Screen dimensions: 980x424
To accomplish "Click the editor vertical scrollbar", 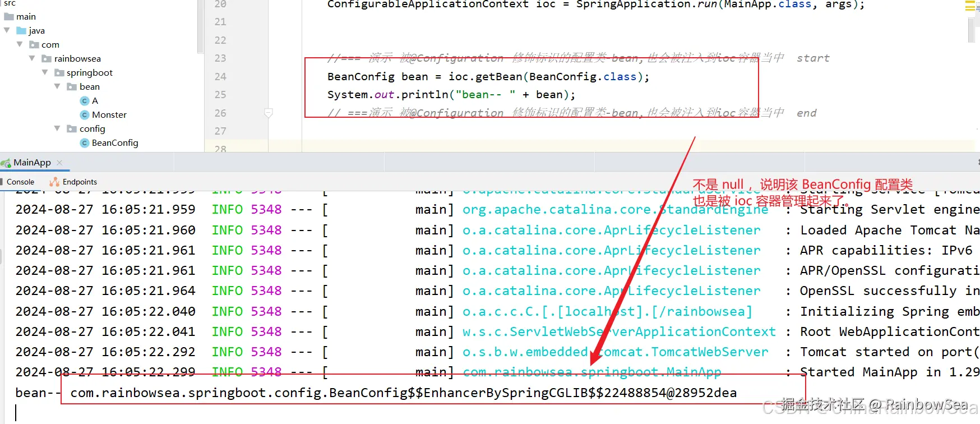I will click(971, 29).
